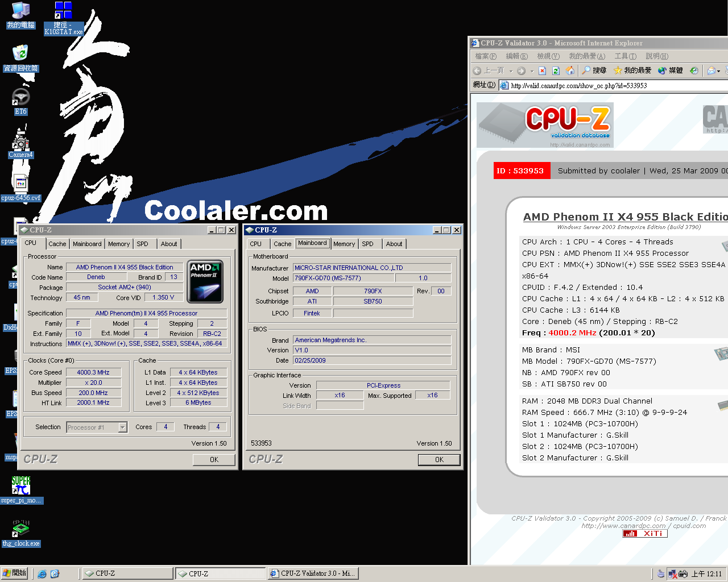Click the AMD Phenom II logo in CPU-Z

click(205, 281)
